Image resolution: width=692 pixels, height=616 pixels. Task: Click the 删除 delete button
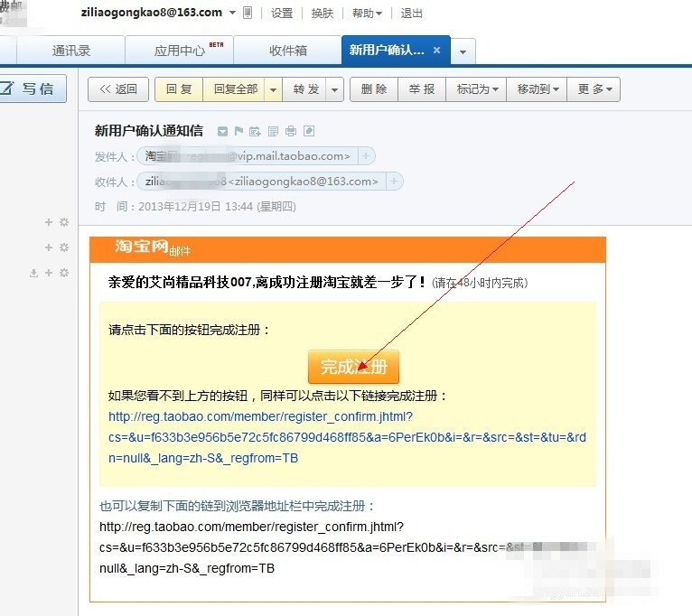point(374,89)
